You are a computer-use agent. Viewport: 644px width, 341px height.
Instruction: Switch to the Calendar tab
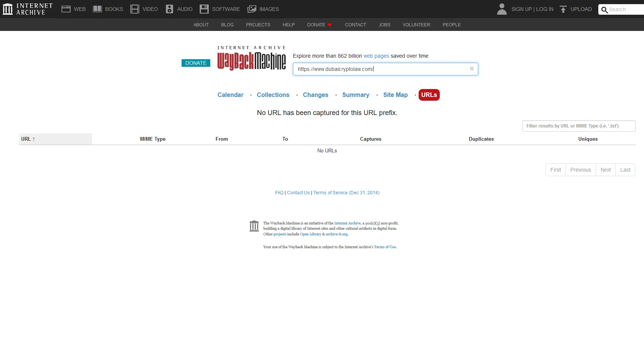(x=230, y=95)
